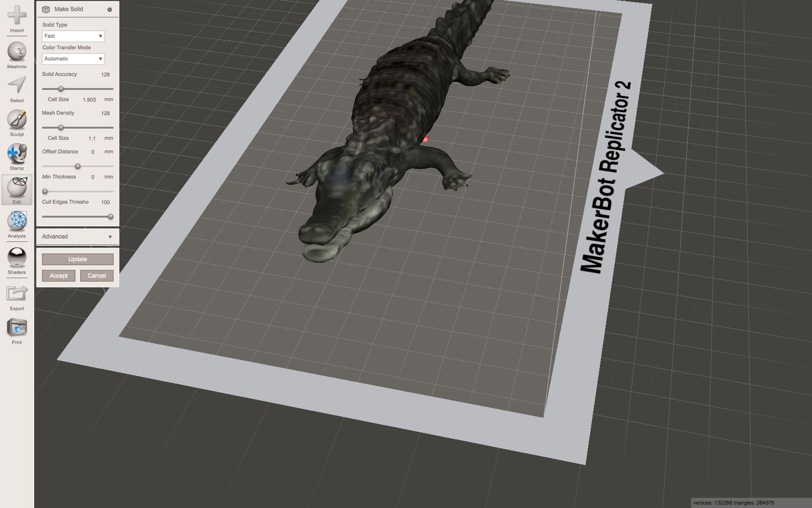The width and height of the screenshot is (812, 508).
Task: Click the Mesh Density slider handle
Action: pos(60,128)
